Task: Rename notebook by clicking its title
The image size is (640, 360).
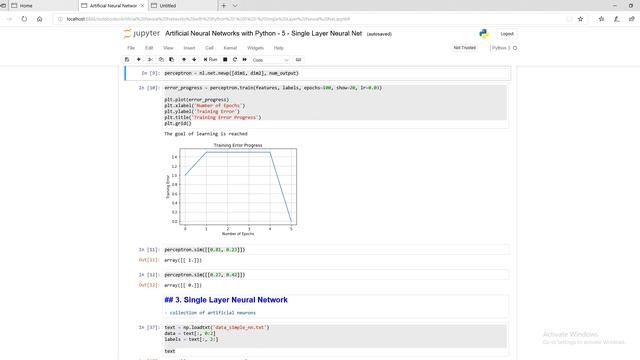Action: coord(263,33)
